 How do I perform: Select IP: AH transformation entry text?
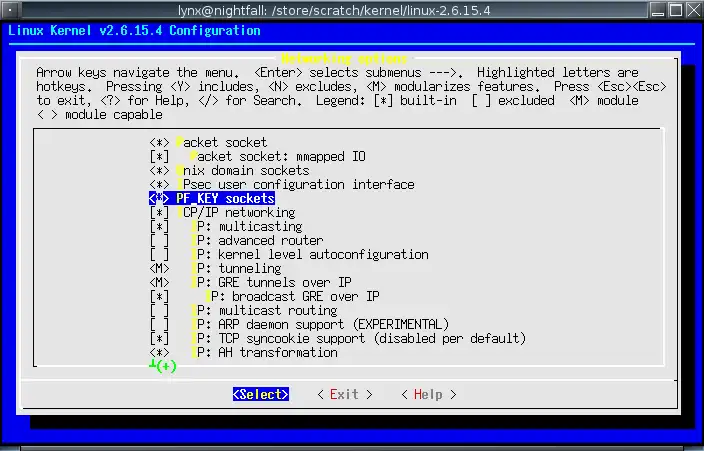click(264, 353)
